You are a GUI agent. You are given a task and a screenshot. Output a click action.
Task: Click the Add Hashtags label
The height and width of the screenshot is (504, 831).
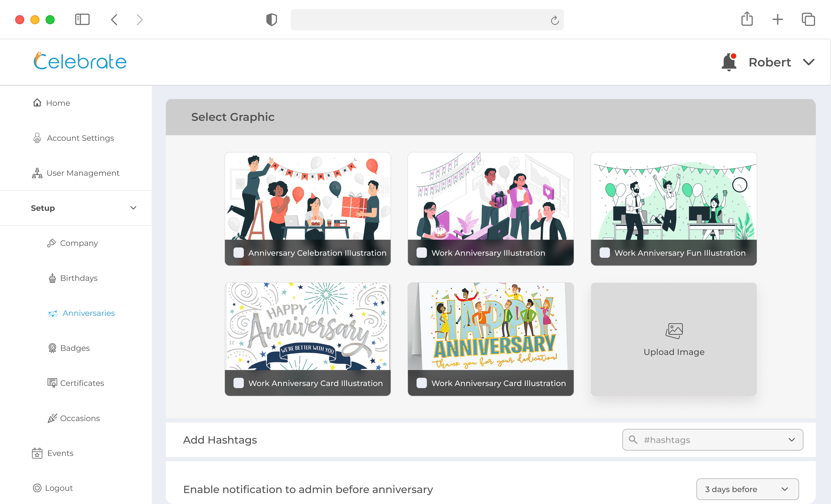point(220,440)
